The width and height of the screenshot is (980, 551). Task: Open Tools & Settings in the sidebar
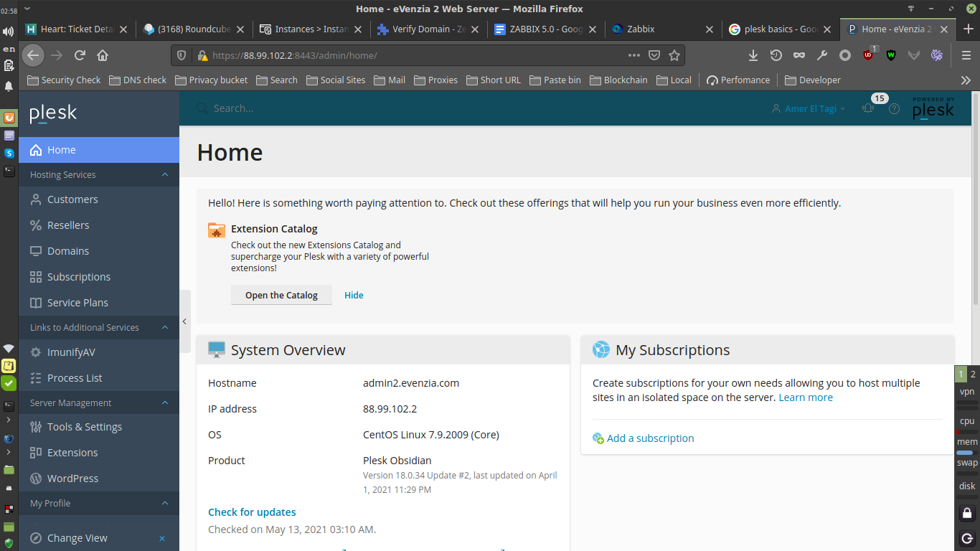tap(99, 427)
